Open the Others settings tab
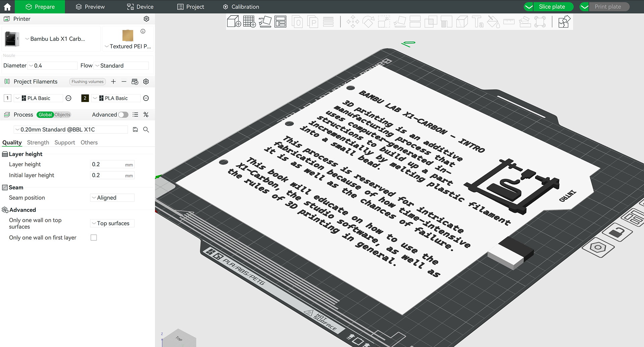 tap(89, 142)
